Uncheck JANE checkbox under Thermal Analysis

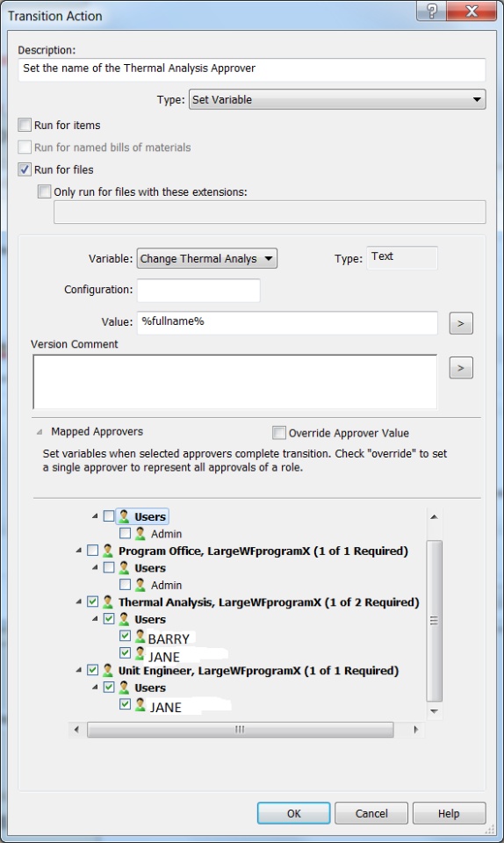[125, 653]
